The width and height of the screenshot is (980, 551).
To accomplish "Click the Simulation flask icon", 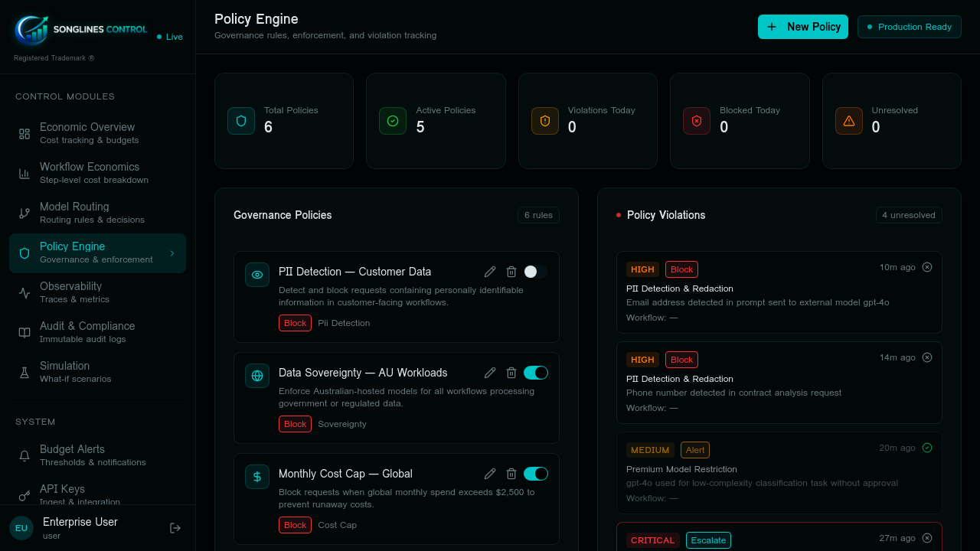I will pos(24,373).
